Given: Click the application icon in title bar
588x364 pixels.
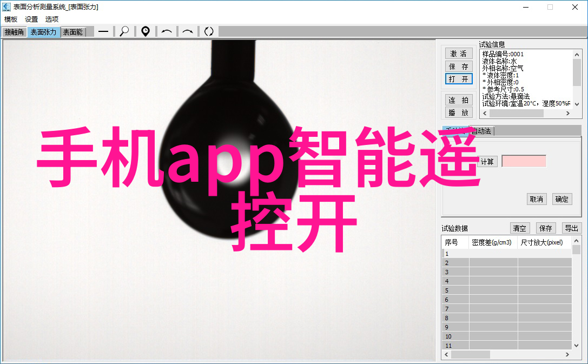Looking at the screenshot, I should pos(6,6).
